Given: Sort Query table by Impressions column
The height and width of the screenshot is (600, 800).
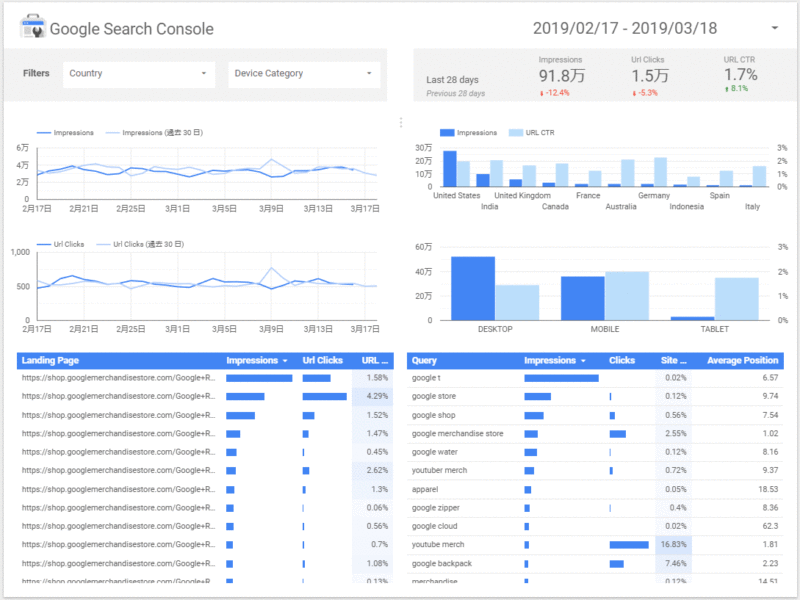Looking at the screenshot, I should (x=555, y=361).
